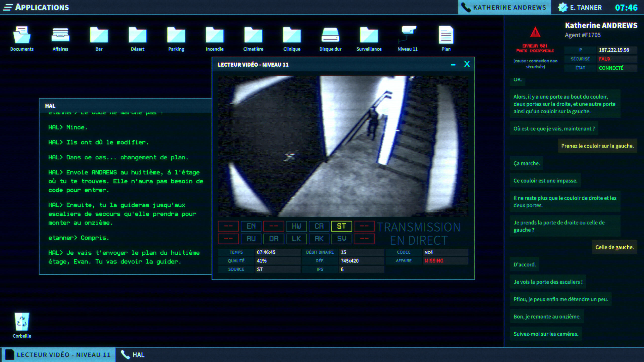Click the 07:46 clock in the top bar
This screenshot has width=644, height=362.
pyautogui.click(x=626, y=8)
